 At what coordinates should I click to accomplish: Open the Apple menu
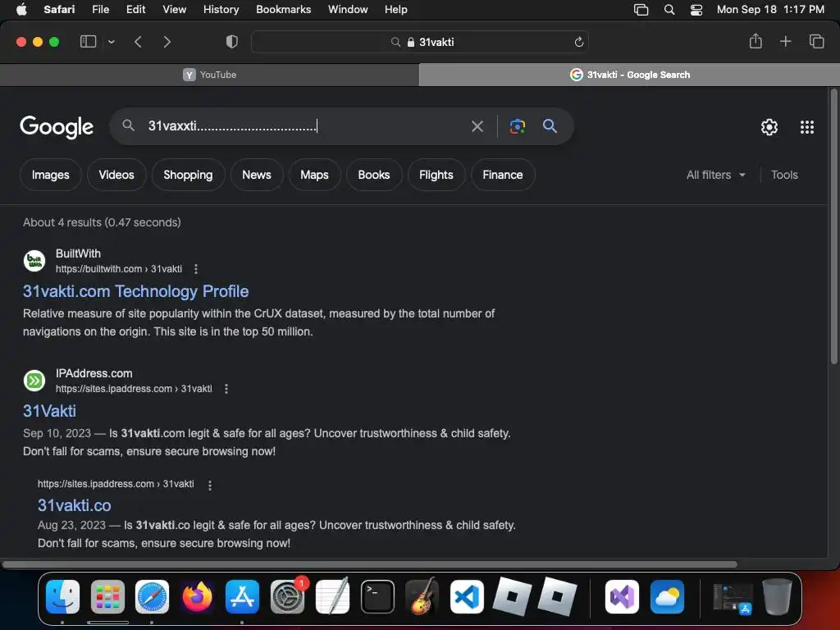[x=21, y=9]
